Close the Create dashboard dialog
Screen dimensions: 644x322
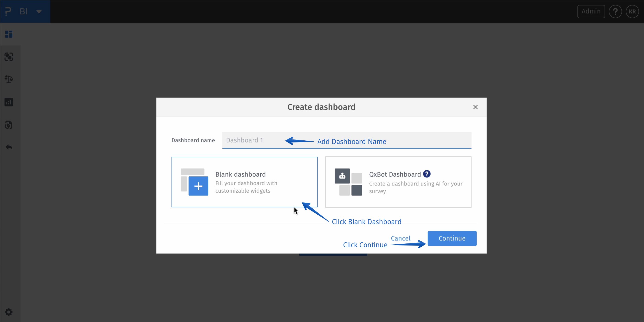coord(475,107)
